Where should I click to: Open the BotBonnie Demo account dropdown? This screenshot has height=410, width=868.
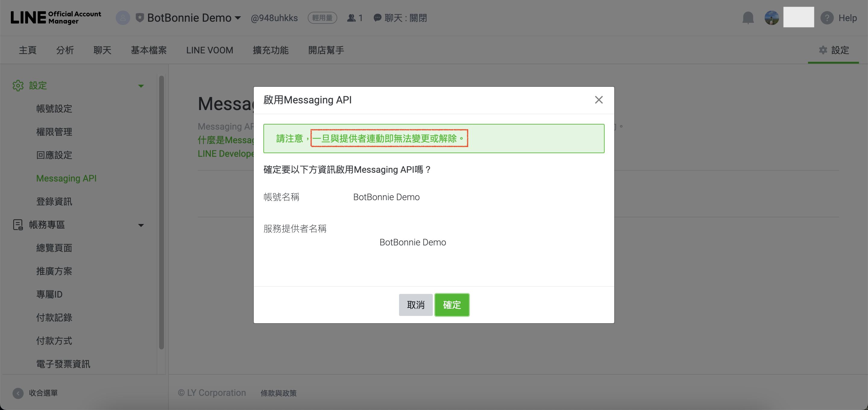[x=237, y=17]
